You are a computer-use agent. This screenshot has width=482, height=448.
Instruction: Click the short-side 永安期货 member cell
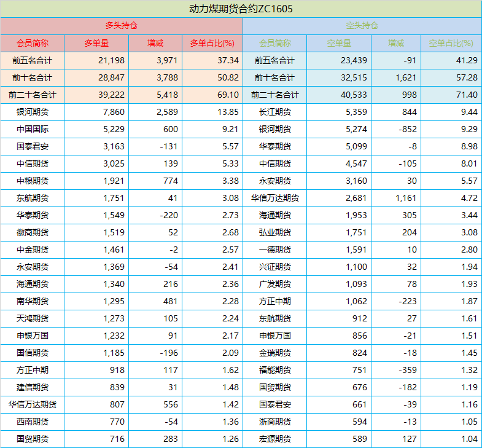pos(275,181)
